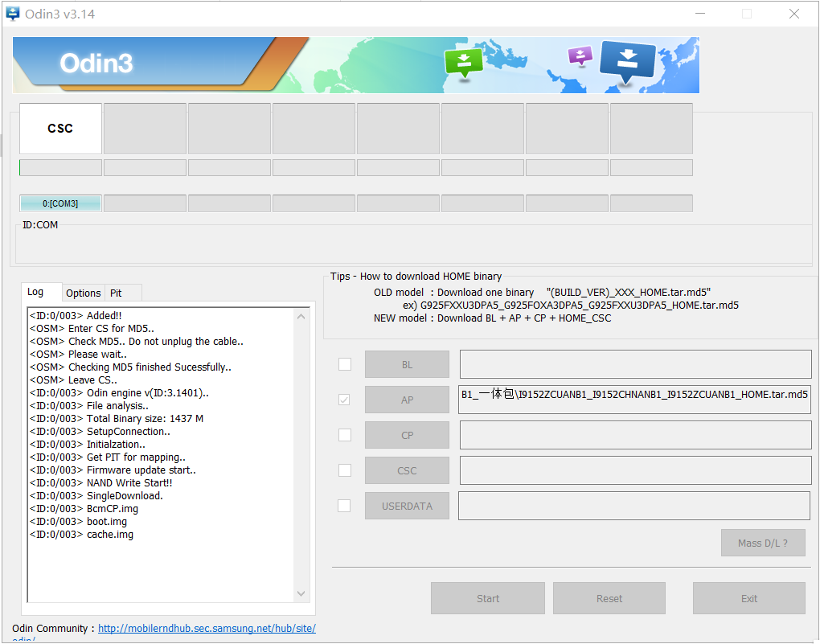The width and height of the screenshot is (820, 644).
Task: Click log line 'cache.img'
Action: pyautogui.click(x=81, y=534)
